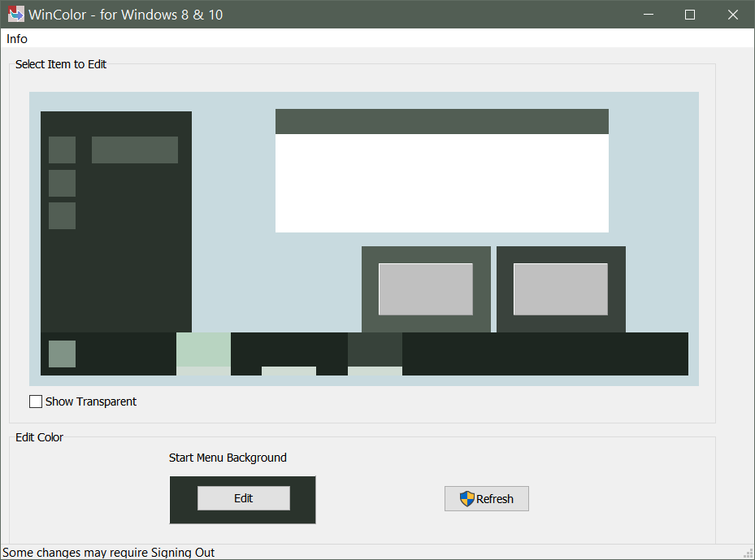Enable the Show Transparent checkbox
This screenshot has height=560, width=755.
[x=36, y=402]
